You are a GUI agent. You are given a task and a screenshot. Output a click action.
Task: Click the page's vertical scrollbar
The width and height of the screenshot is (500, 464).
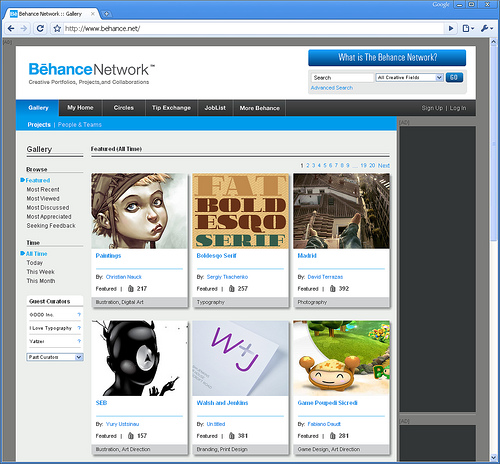(x=494, y=143)
